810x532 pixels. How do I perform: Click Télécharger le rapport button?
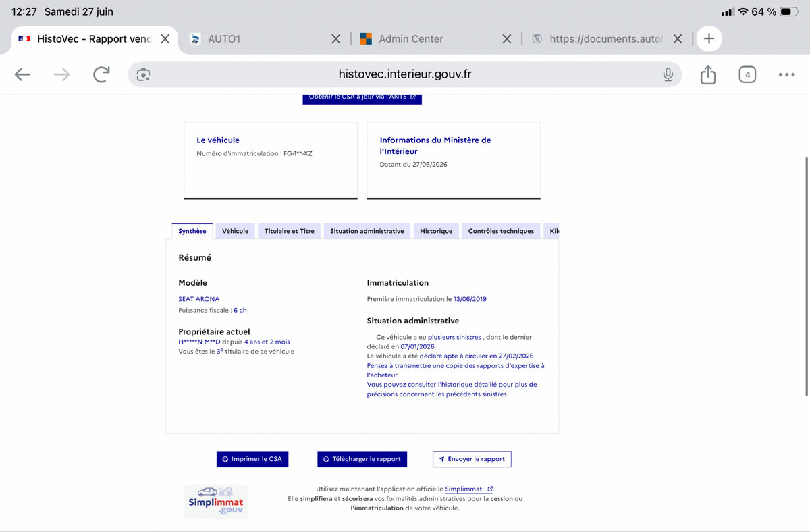[362, 459]
